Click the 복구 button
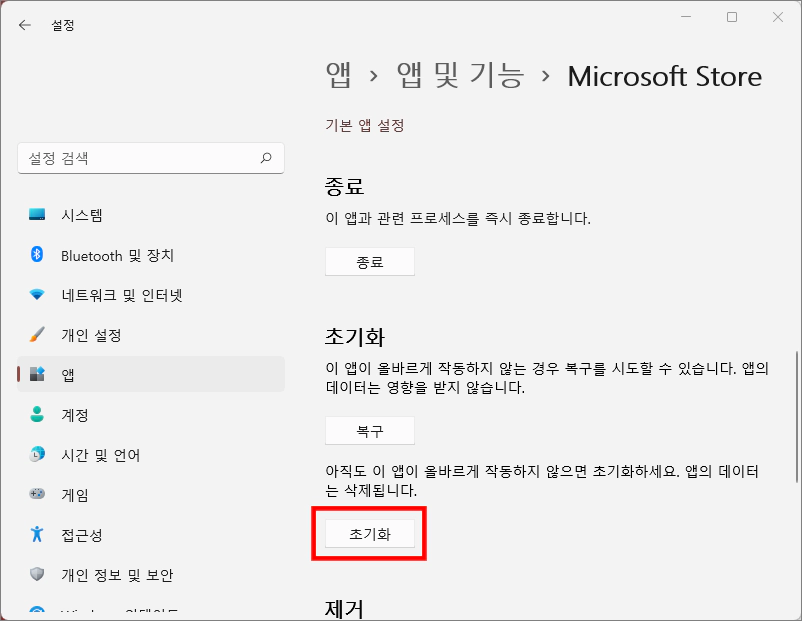802x621 pixels. [370, 431]
